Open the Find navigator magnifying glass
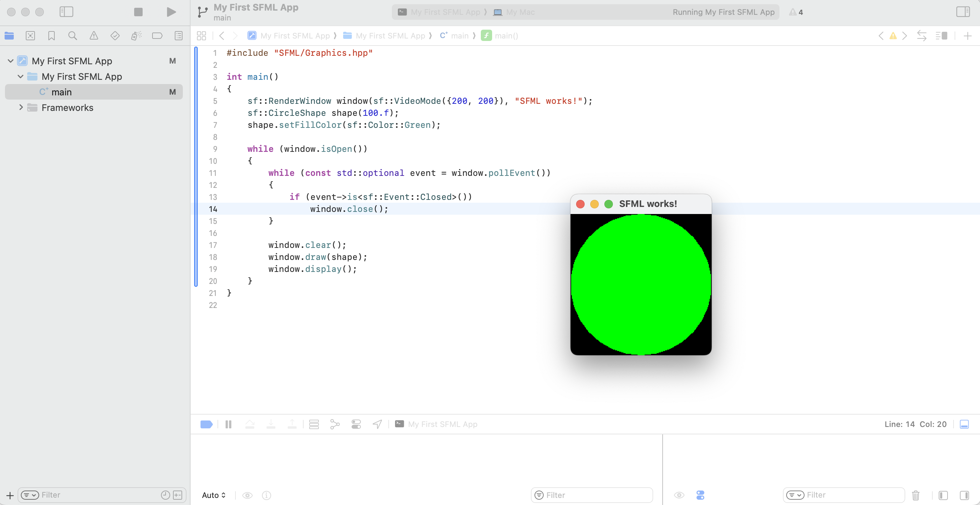The height and width of the screenshot is (505, 980). point(73,35)
